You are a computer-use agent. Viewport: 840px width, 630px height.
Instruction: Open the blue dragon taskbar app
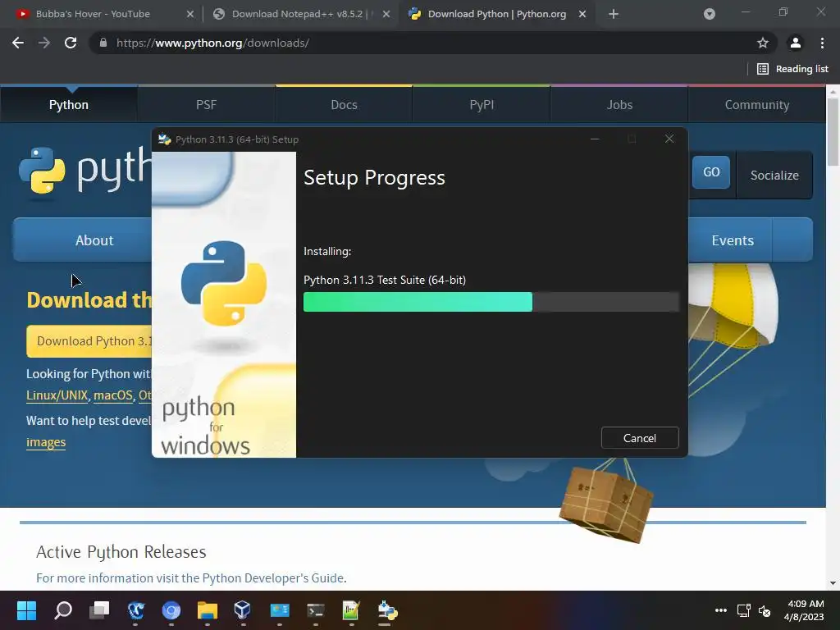pyautogui.click(x=135, y=610)
